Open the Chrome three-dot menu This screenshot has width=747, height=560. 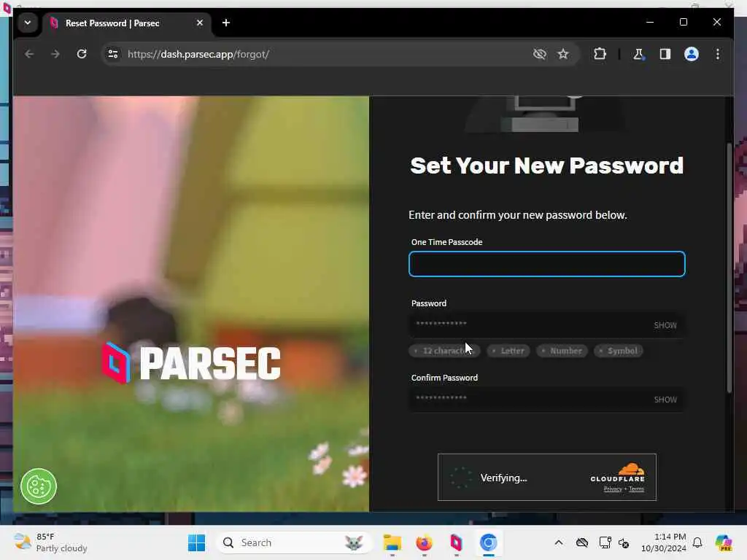coord(718,54)
